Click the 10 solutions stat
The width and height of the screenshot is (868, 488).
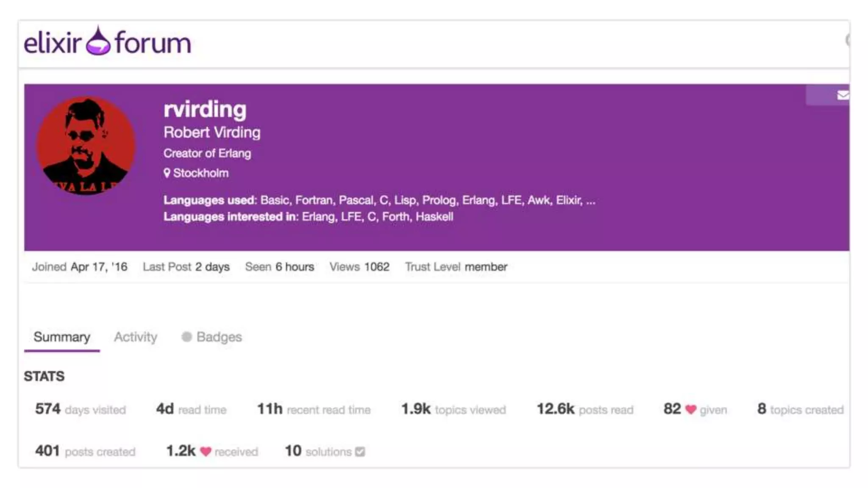318,451
